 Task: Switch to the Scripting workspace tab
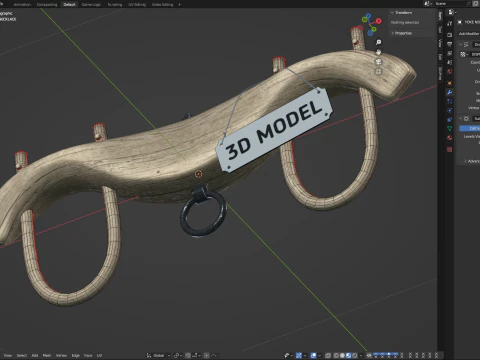[115, 5]
